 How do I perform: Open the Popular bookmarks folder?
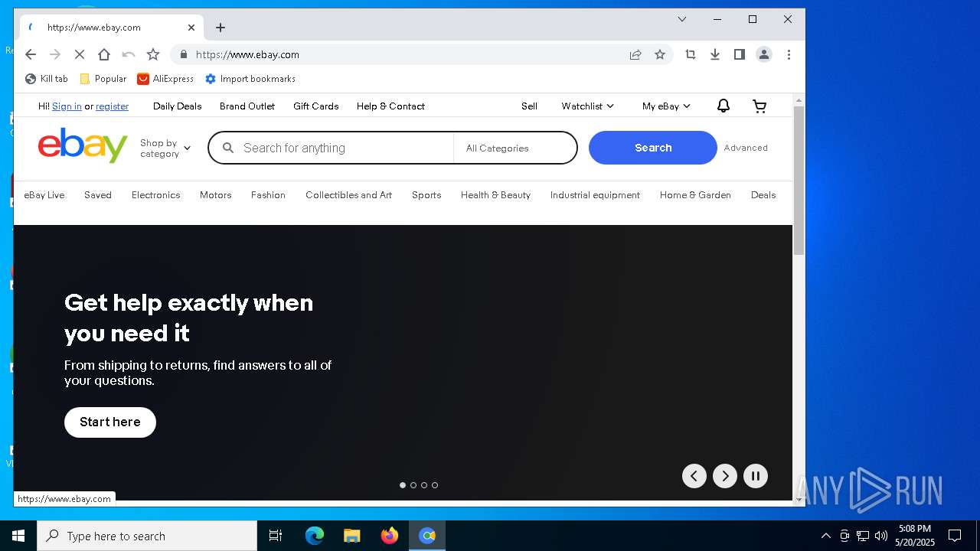click(103, 79)
